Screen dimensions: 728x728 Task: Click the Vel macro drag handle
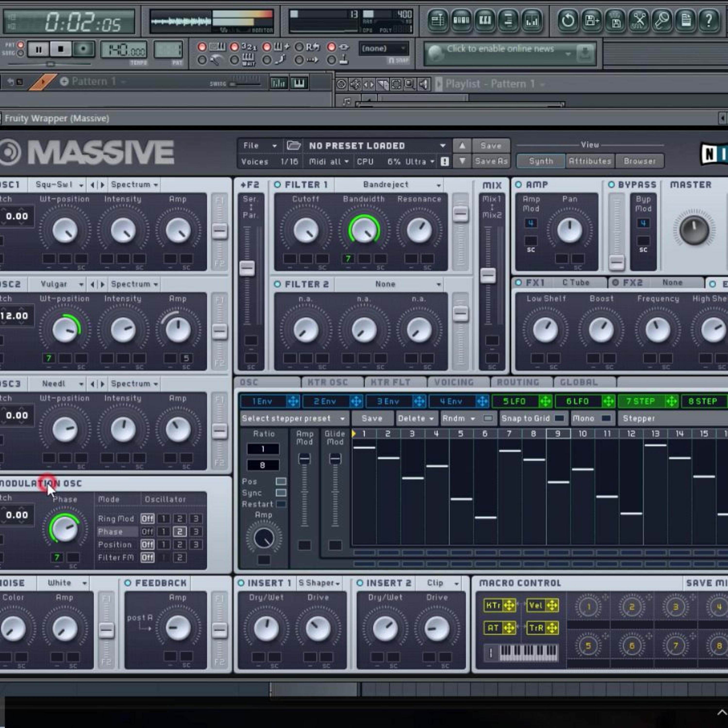(x=552, y=605)
